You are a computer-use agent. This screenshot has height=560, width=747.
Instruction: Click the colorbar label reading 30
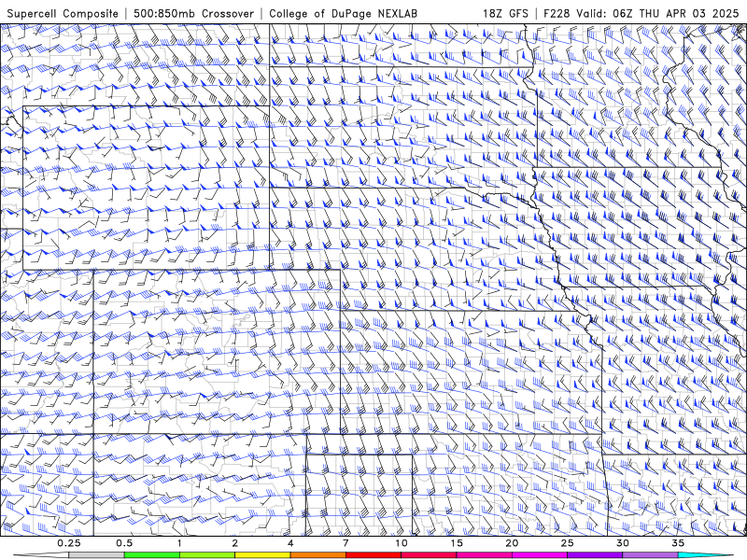(622, 543)
